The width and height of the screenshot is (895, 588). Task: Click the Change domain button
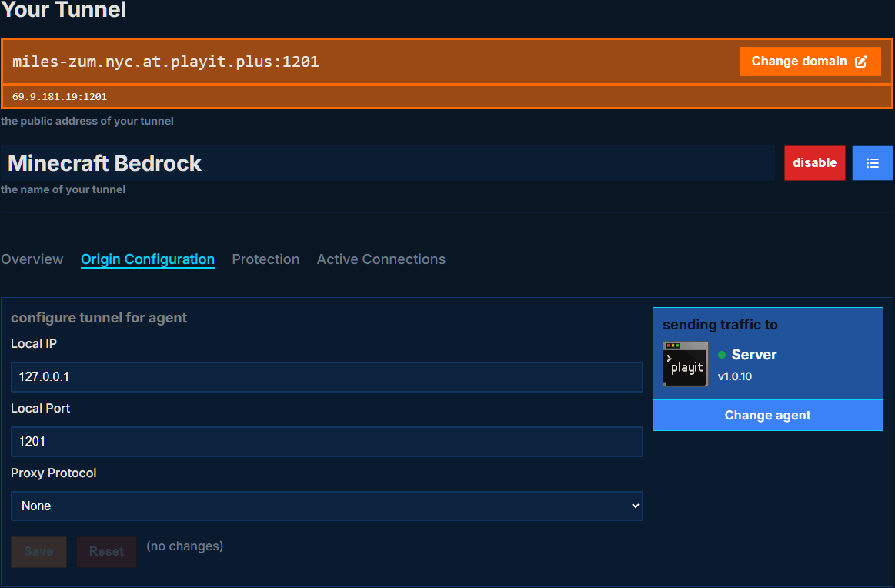[810, 62]
